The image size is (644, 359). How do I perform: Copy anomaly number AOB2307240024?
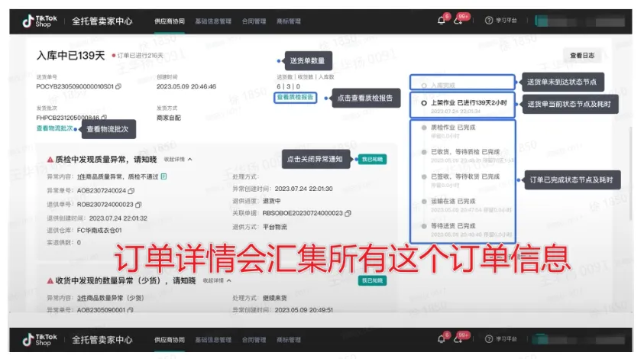[x=131, y=191]
